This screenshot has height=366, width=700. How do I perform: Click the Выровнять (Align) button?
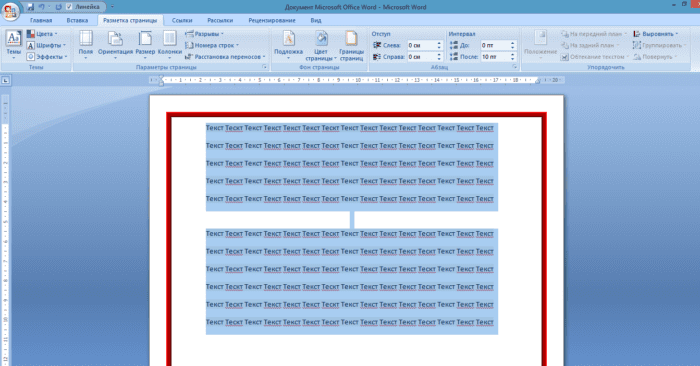[655, 34]
